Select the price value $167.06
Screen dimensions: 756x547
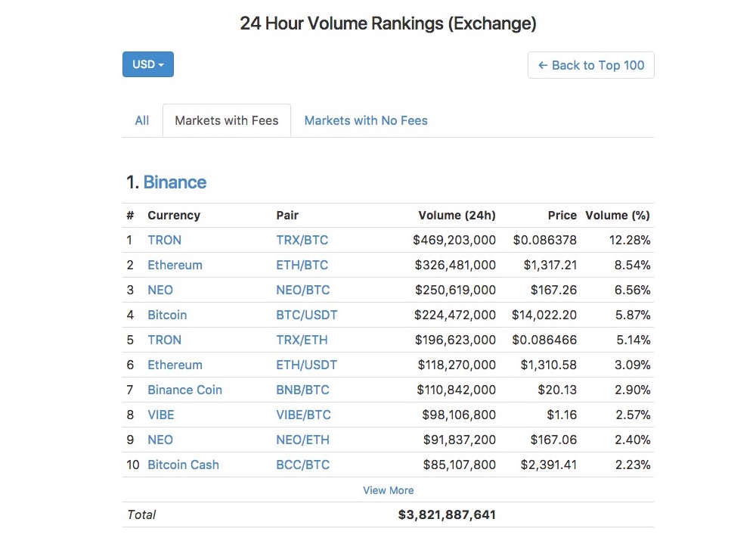pyautogui.click(x=553, y=440)
